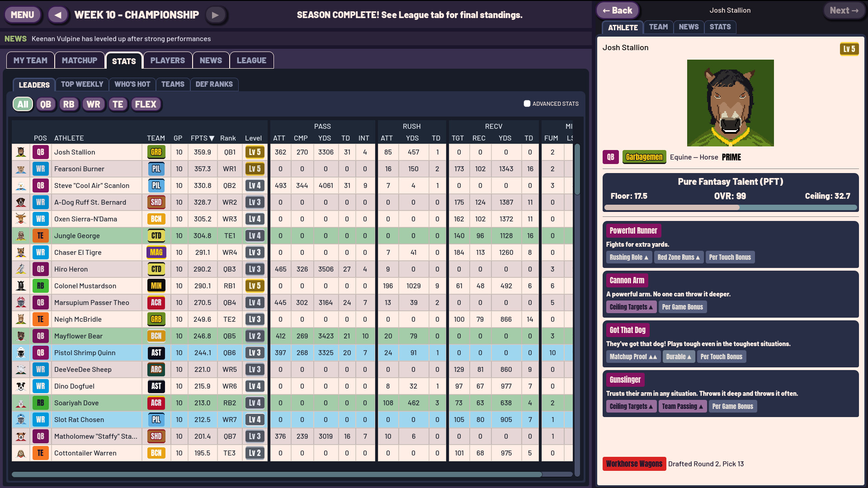Click the RB position badge for Soariyah Dove
Image resolution: width=868 pixels, height=488 pixels.
tap(40, 403)
